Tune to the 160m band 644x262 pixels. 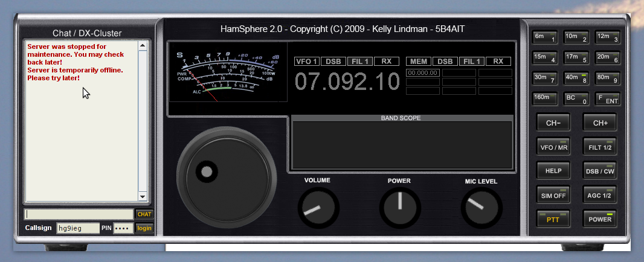[x=544, y=98]
